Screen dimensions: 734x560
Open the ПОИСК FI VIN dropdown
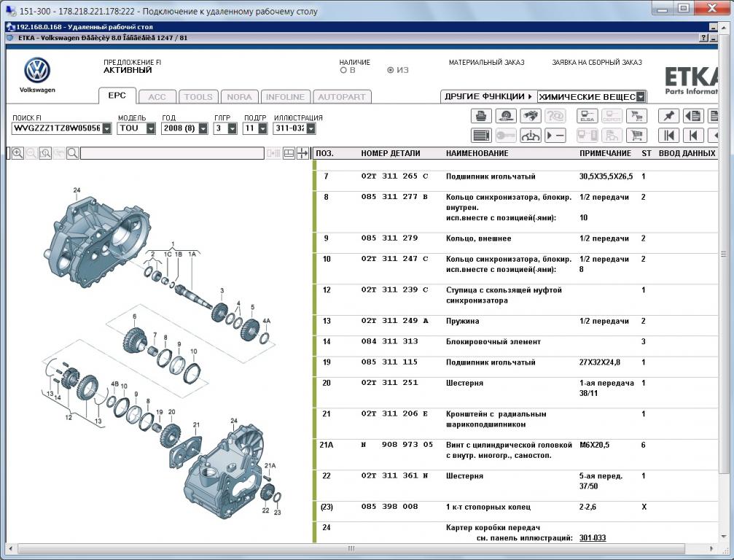[x=107, y=128]
